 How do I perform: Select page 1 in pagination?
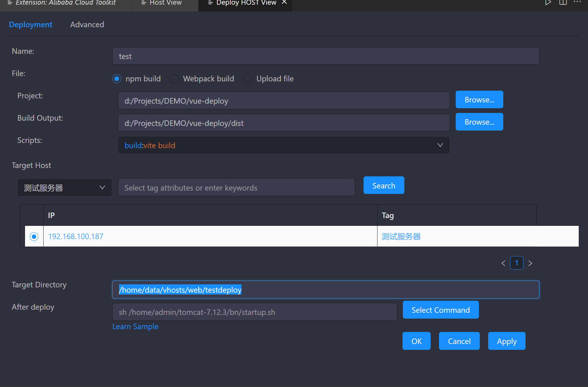tap(517, 263)
